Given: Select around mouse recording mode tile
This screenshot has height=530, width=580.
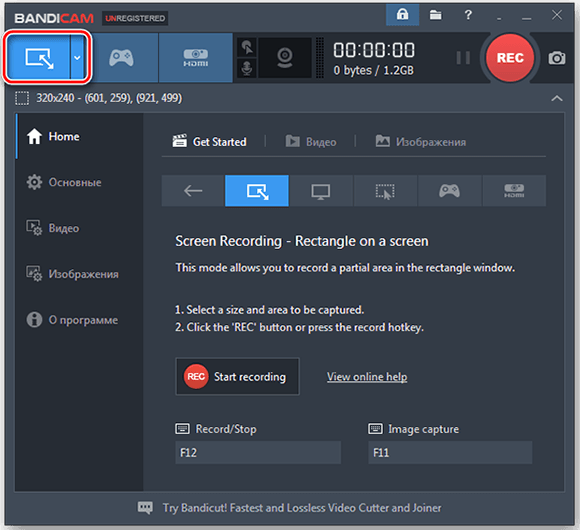Looking at the screenshot, I should coord(385,191).
